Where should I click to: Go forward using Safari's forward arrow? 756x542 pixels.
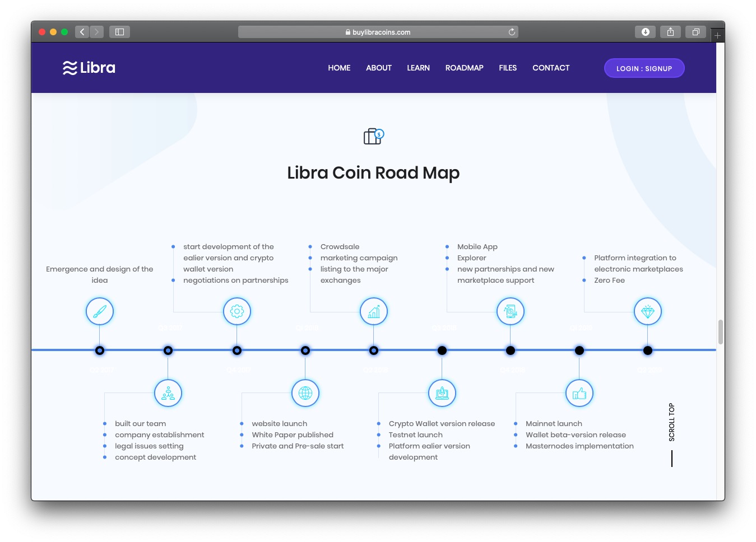[97, 32]
